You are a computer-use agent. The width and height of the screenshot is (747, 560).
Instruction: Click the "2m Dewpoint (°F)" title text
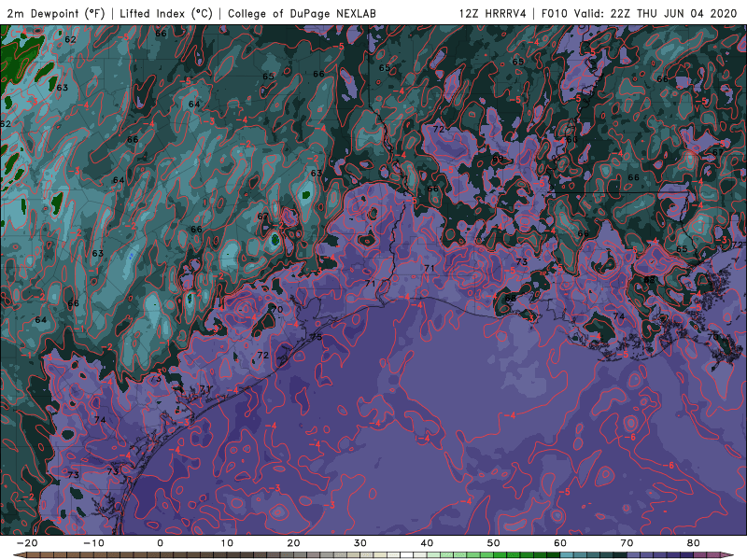55,14
